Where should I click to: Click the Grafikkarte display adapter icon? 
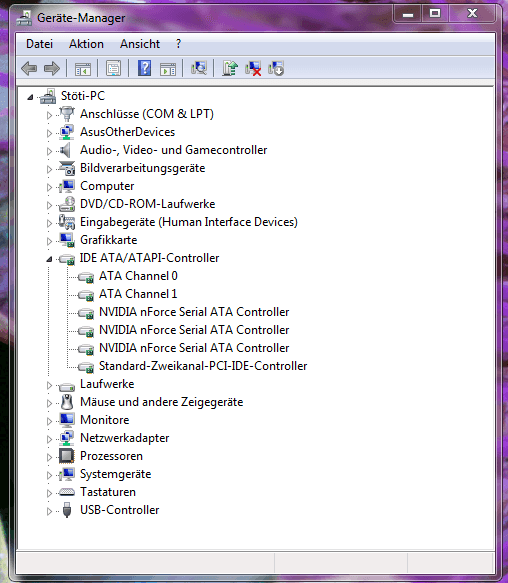(67, 240)
